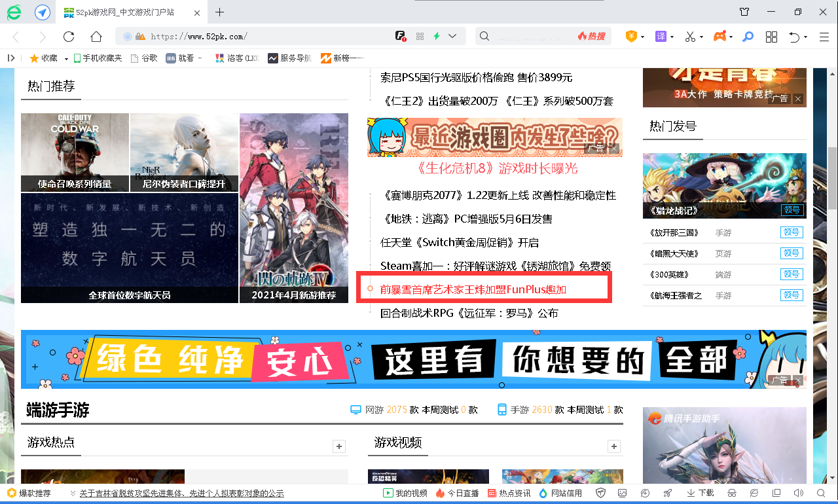Open the blue compass navigation icon

[x=43, y=12]
